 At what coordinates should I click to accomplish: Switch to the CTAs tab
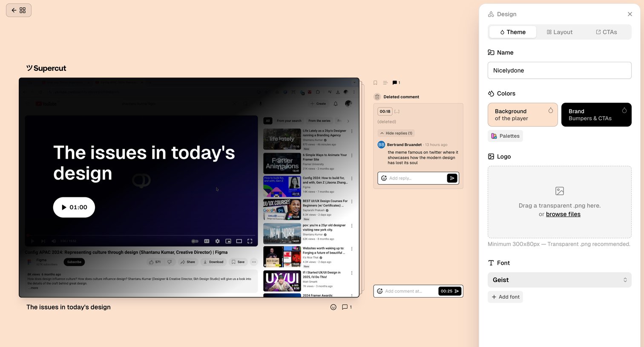point(606,32)
